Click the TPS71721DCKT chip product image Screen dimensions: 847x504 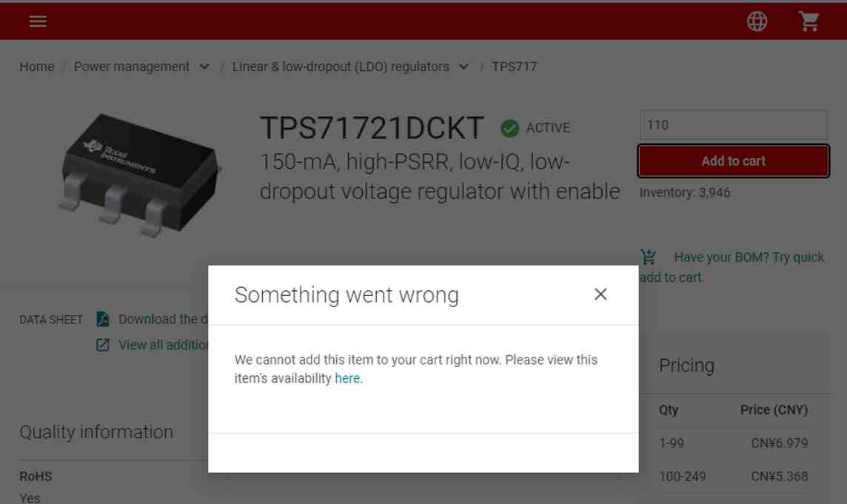click(x=139, y=175)
